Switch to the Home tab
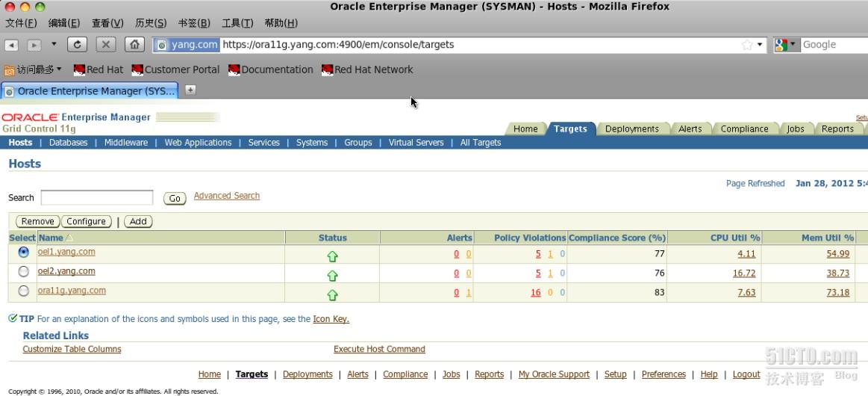Viewport: 868px width, 396px height. coord(525,129)
